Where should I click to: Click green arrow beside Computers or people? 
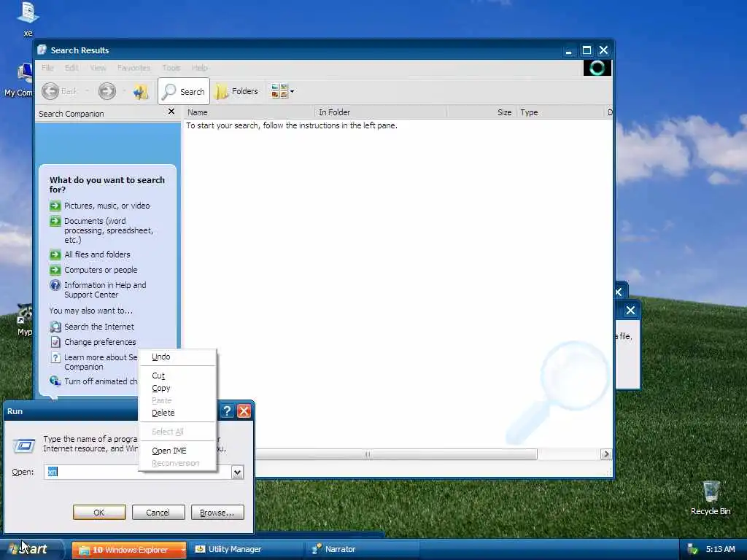(55, 270)
